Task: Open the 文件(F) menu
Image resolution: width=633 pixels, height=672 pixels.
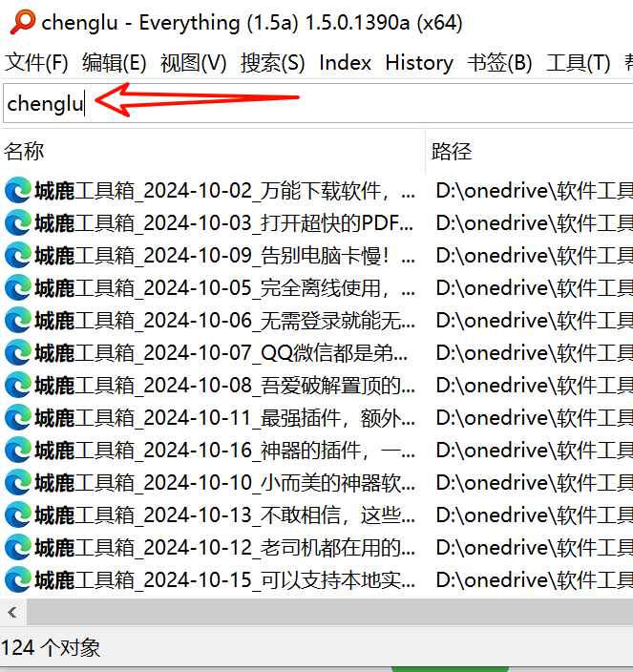Action: tap(36, 63)
